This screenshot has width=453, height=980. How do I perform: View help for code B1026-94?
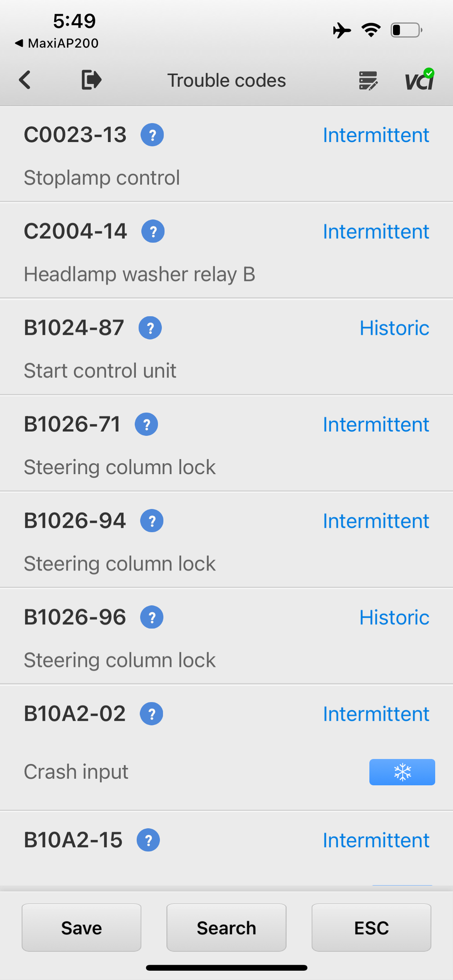[x=152, y=521]
